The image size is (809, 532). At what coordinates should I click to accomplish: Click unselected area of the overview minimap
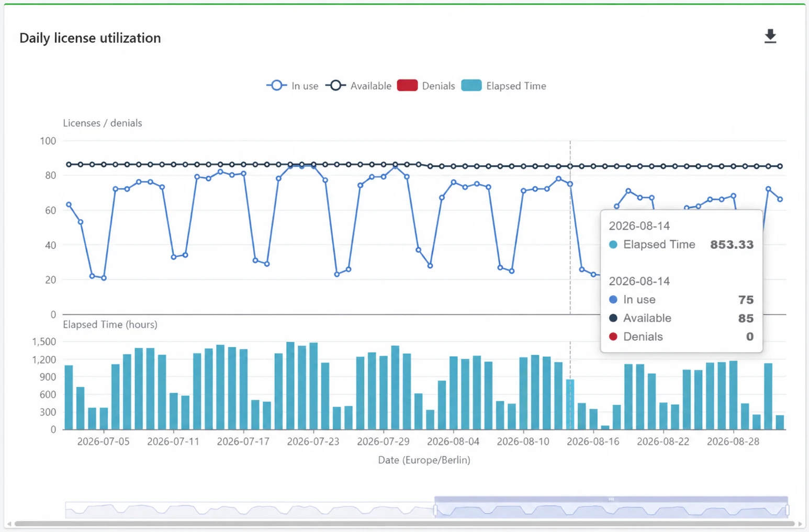[x=250, y=510]
